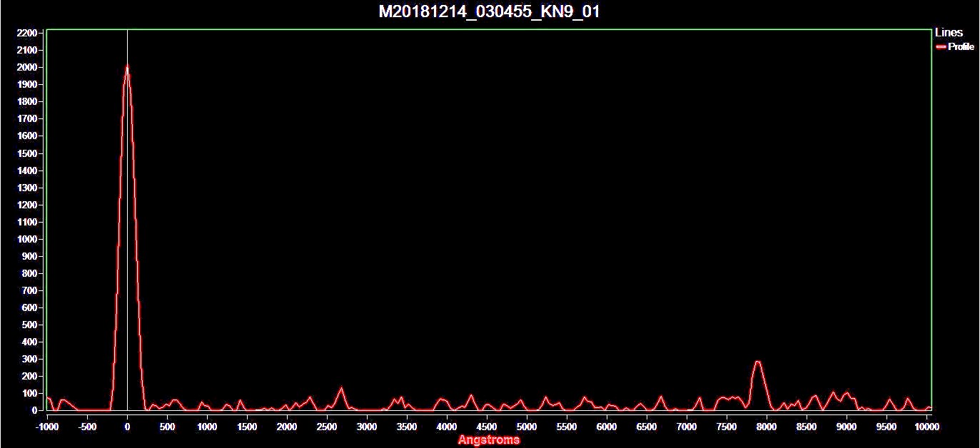The height and width of the screenshot is (448, 980).
Task: Click the peak near 4400 Angstroms
Action: (471, 393)
